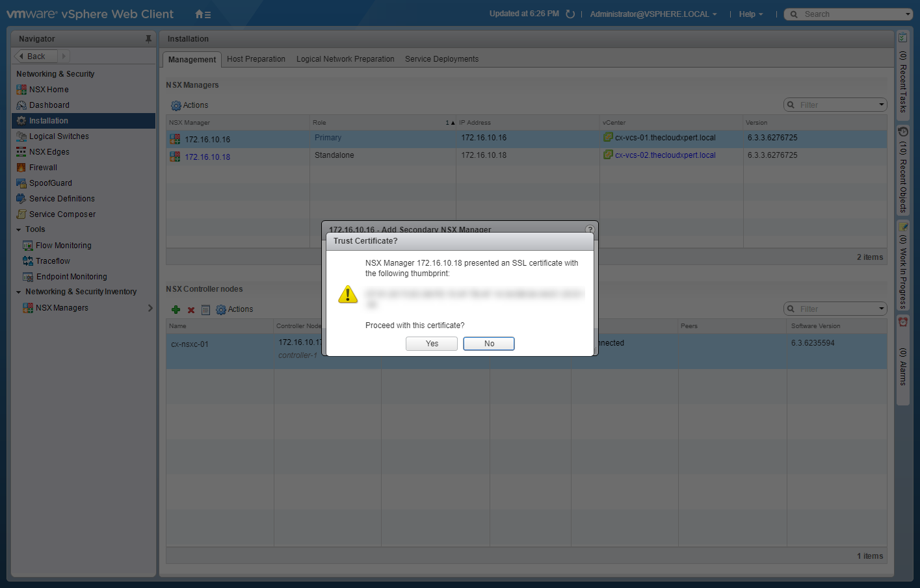Screen dimensions: 920x588
Task: Open the cx-vcs-02.thecloudxpert.local vCenter link
Action: click(664, 155)
